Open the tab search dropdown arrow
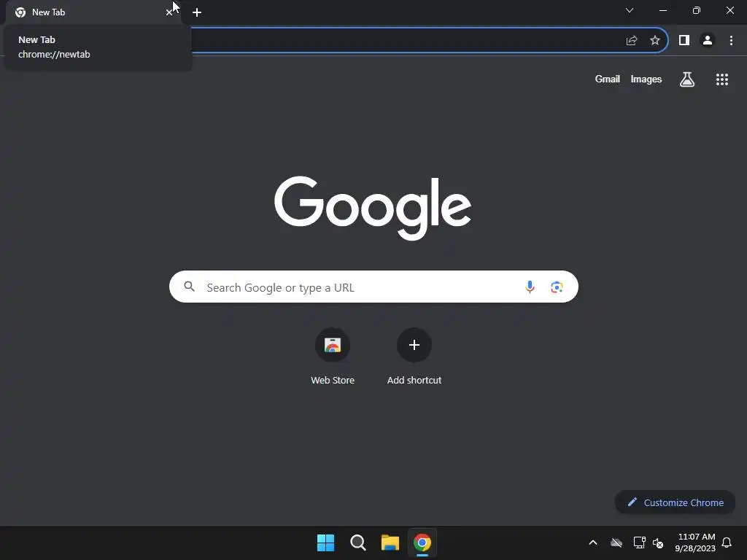 click(x=630, y=10)
